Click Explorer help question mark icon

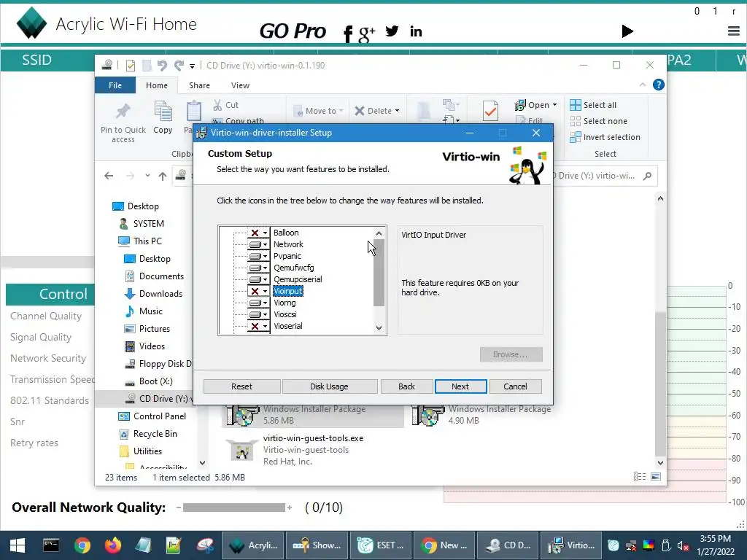click(x=659, y=85)
